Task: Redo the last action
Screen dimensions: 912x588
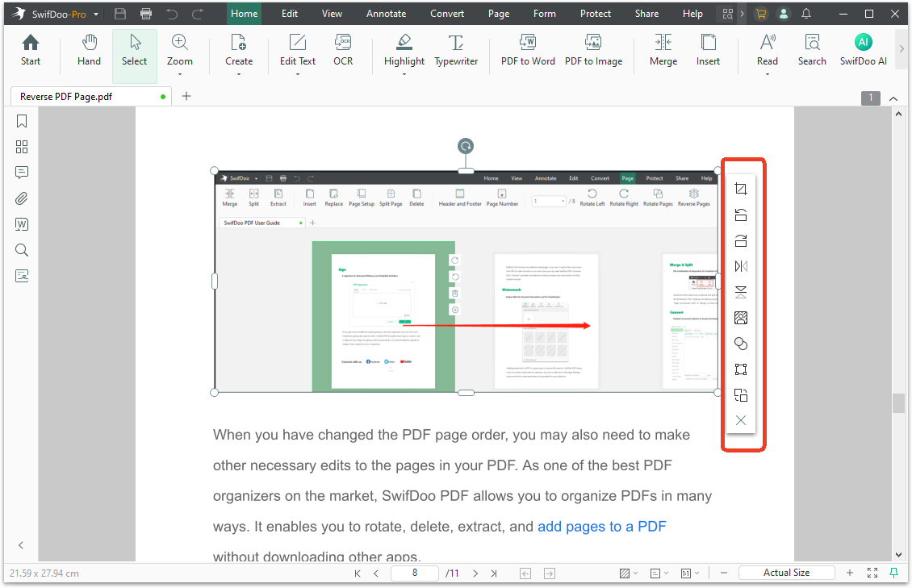Action: (198, 14)
